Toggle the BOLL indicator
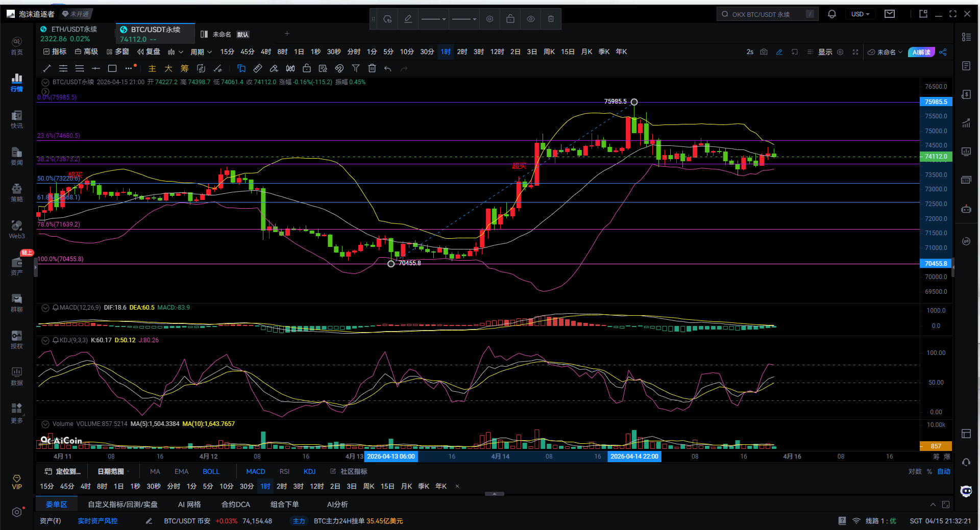The height and width of the screenshot is (530, 980). click(211, 471)
